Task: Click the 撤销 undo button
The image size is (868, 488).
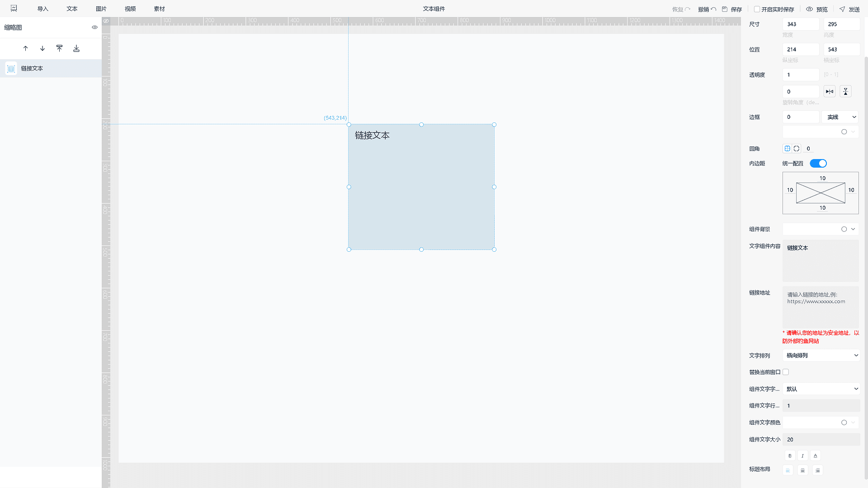Action: coord(707,9)
